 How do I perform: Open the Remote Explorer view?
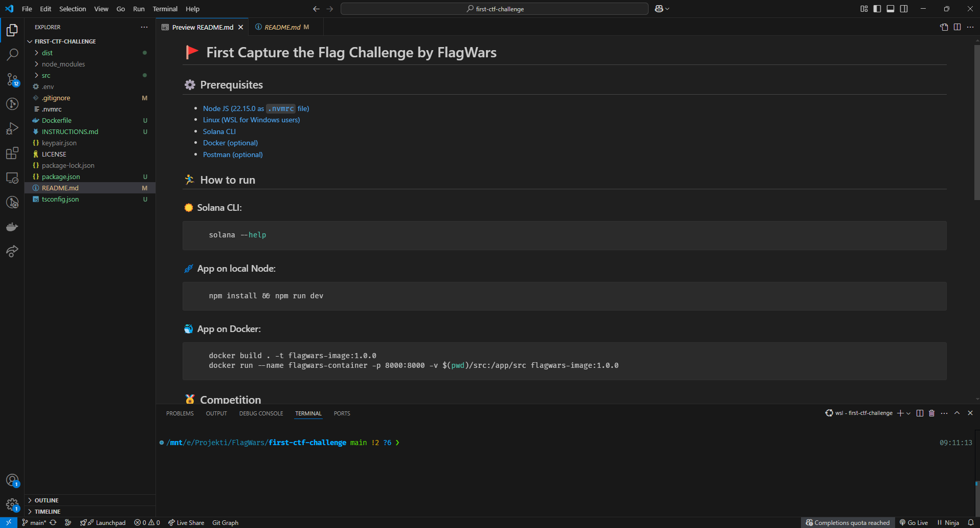[x=12, y=178]
